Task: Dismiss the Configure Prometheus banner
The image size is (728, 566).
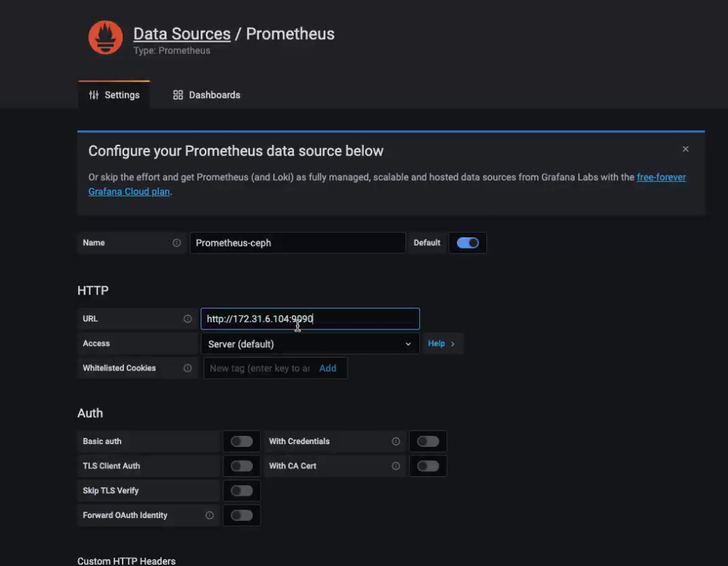Action: click(x=686, y=149)
